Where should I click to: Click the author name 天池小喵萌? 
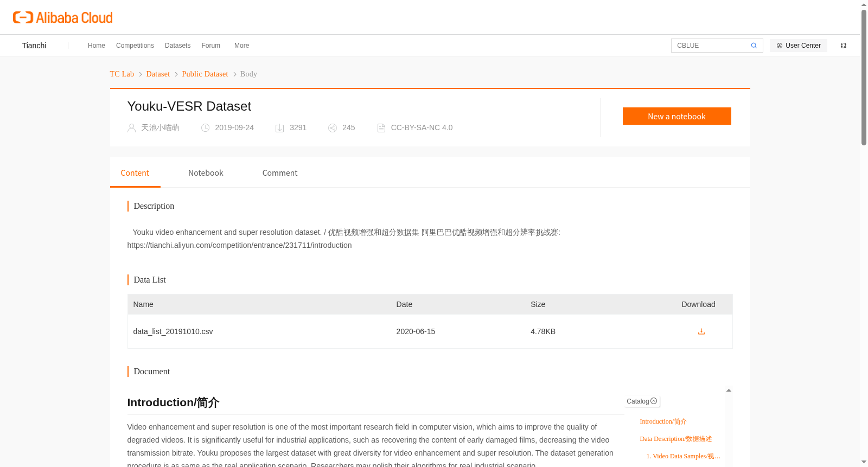(x=160, y=128)
